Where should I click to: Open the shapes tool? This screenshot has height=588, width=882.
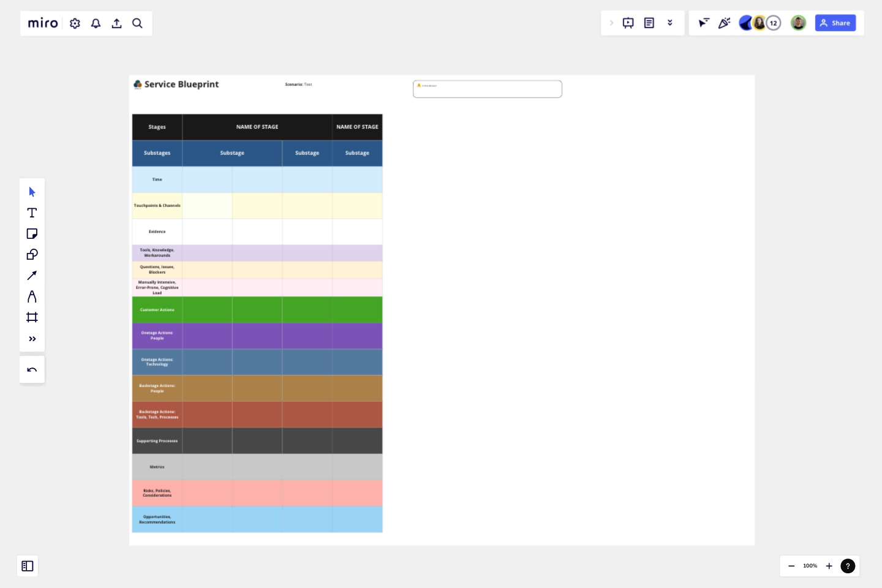click(x=32, y=254)
